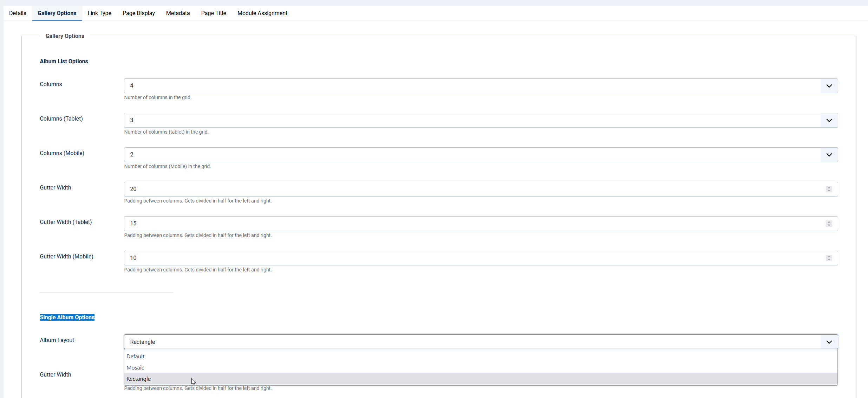
Task: Choose Mosaic in the Album Layout list
Action: pyautogui.click(x=135, y=367)
